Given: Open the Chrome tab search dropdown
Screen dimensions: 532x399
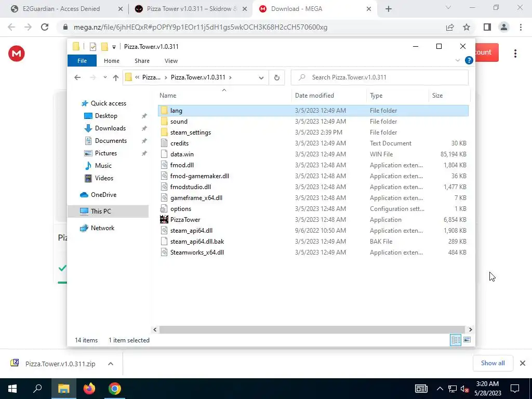Looking at the screenshot, I should coord(448,7).
